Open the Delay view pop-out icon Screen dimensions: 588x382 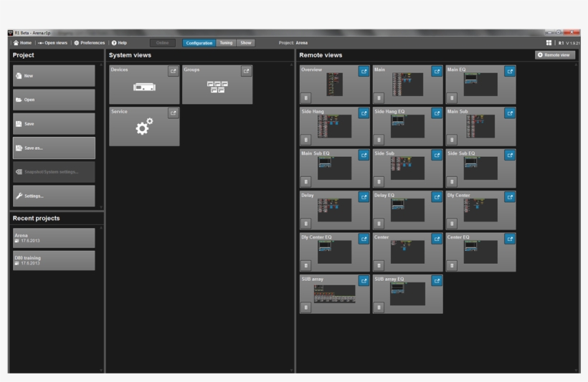click(364, 197)
